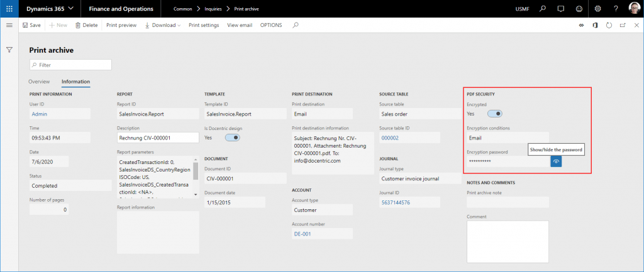Go to the Common breadcrumb

click(x=183, y=9)
